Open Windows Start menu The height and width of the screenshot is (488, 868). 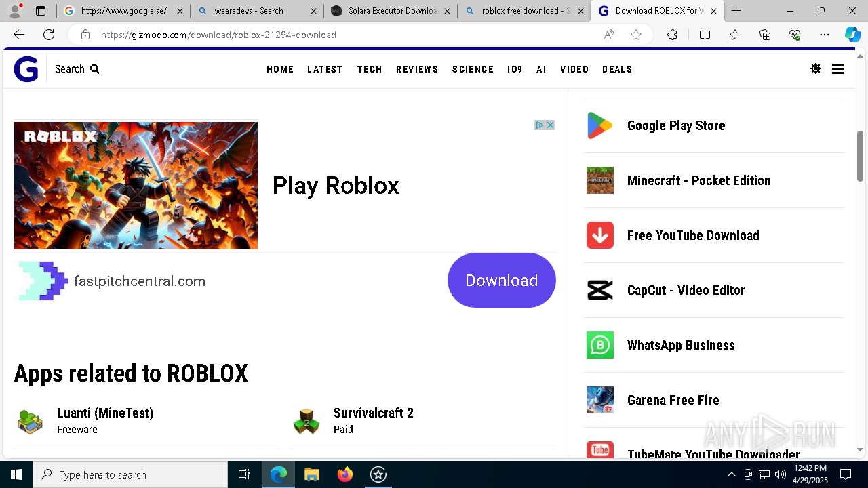point(16,474)
